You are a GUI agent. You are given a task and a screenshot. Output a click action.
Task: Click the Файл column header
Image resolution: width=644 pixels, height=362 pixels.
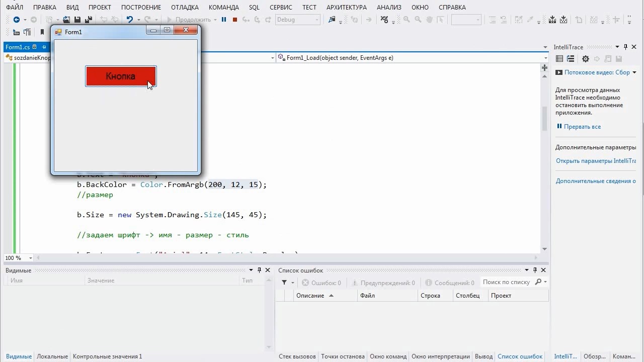(387, 296)
